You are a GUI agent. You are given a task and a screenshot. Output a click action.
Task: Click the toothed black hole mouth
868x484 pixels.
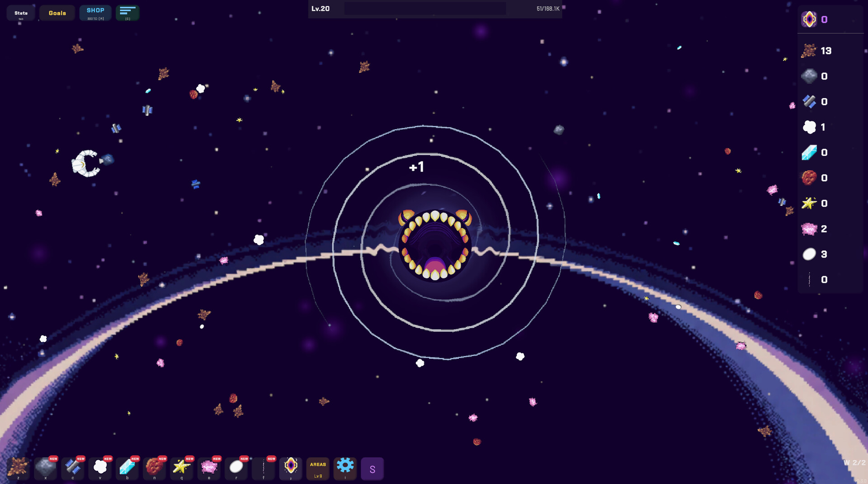[435, 245]
